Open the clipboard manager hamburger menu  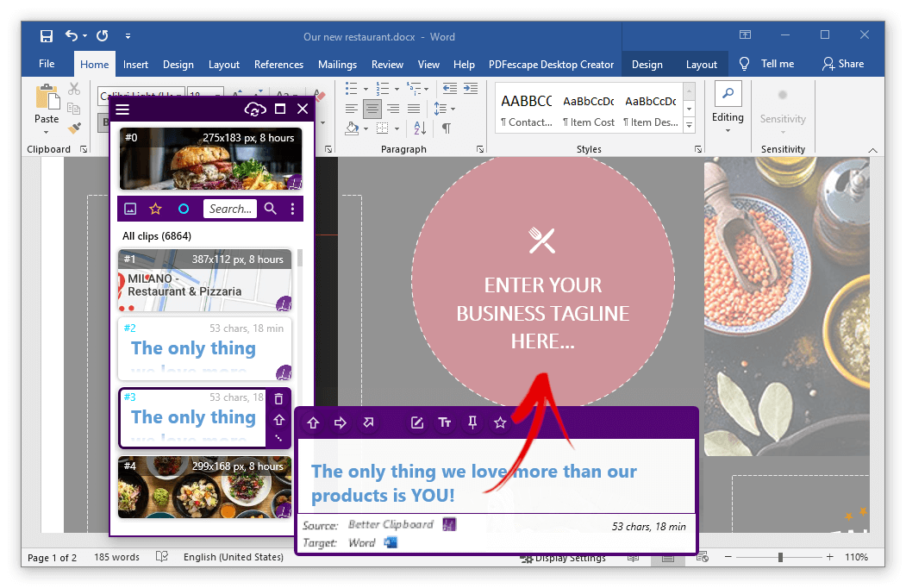(x=122, y=109)
